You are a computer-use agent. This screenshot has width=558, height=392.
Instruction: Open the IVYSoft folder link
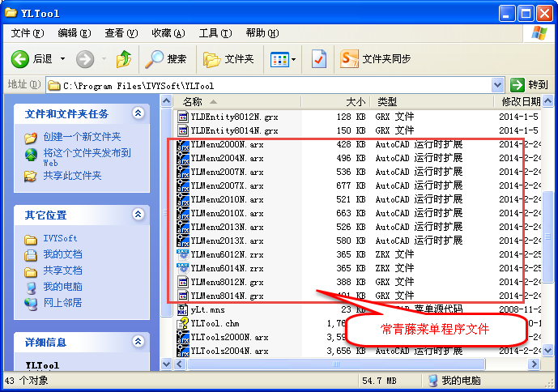(x=60, y=238)
